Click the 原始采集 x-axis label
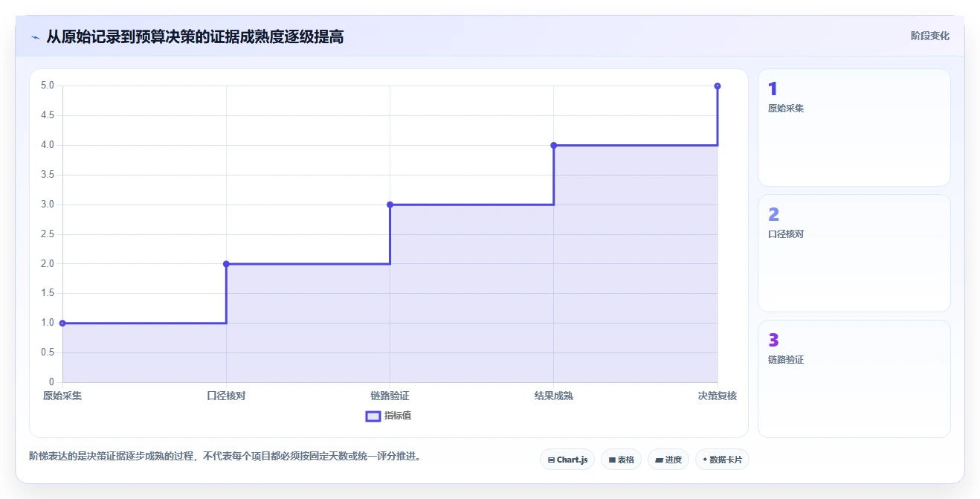 (62, 396)
